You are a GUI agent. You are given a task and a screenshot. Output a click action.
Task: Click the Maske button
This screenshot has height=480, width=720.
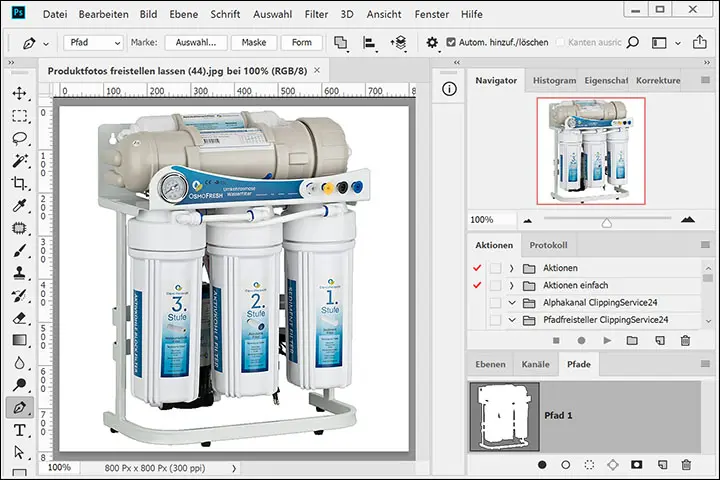[x=253, y=43]
